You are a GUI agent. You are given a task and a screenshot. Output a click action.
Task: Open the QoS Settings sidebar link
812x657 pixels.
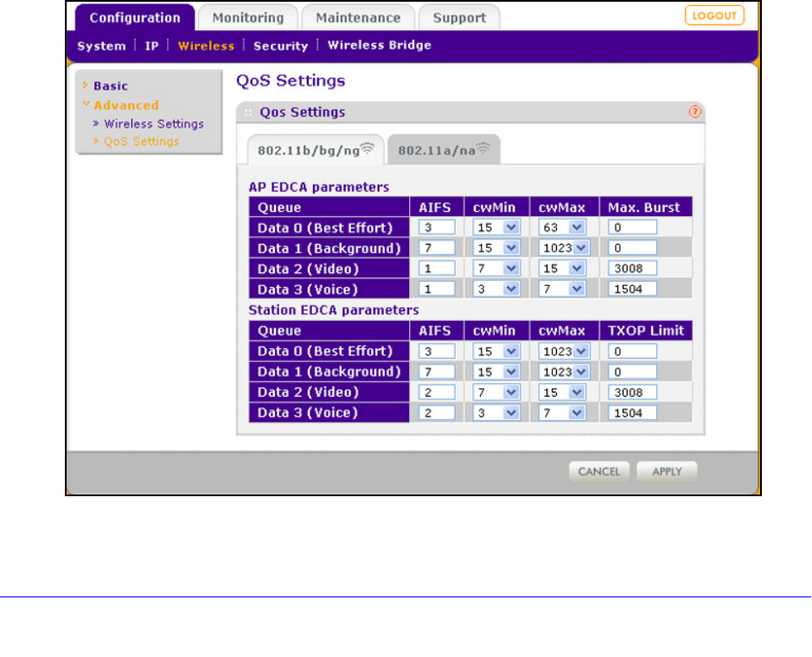click(141, 141)
